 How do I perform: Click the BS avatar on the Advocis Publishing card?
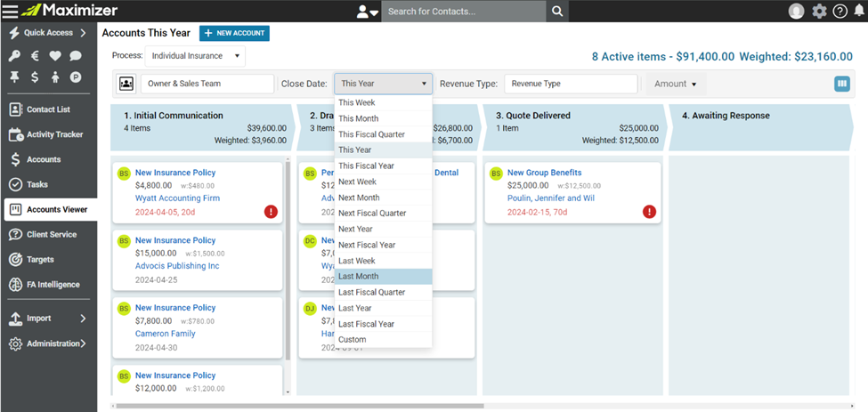point(124,240)
